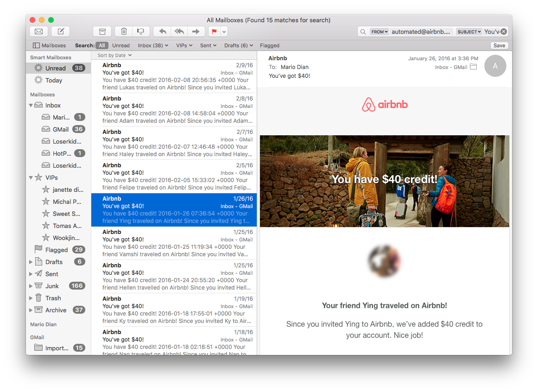This screenshot has height=392, width=538.
Task: Click the airbnb logo in message
Action: [x=385, y=105]
